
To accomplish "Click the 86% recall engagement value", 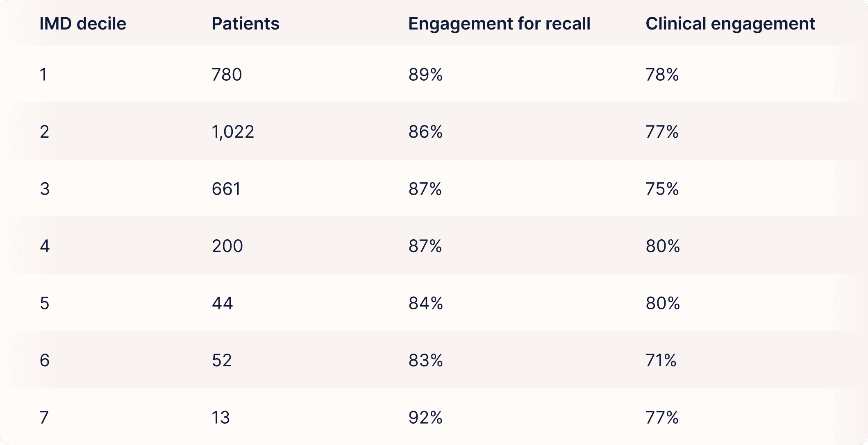I will (x=425, y=132).
